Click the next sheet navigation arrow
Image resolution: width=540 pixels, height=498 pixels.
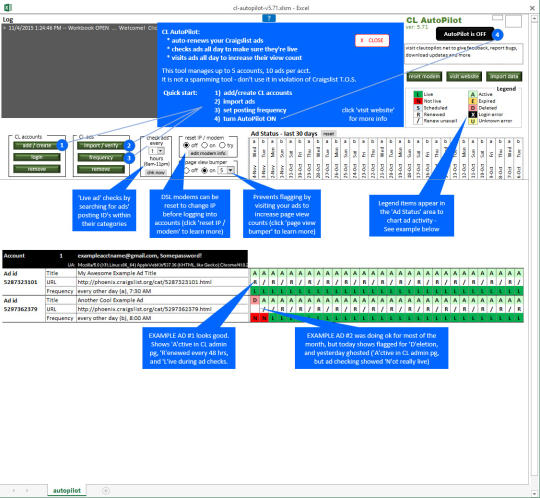pos(27,490)
